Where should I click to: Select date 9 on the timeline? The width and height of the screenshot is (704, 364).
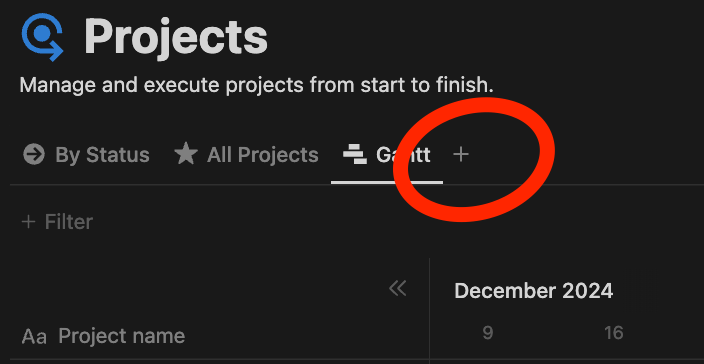point(488,333)
